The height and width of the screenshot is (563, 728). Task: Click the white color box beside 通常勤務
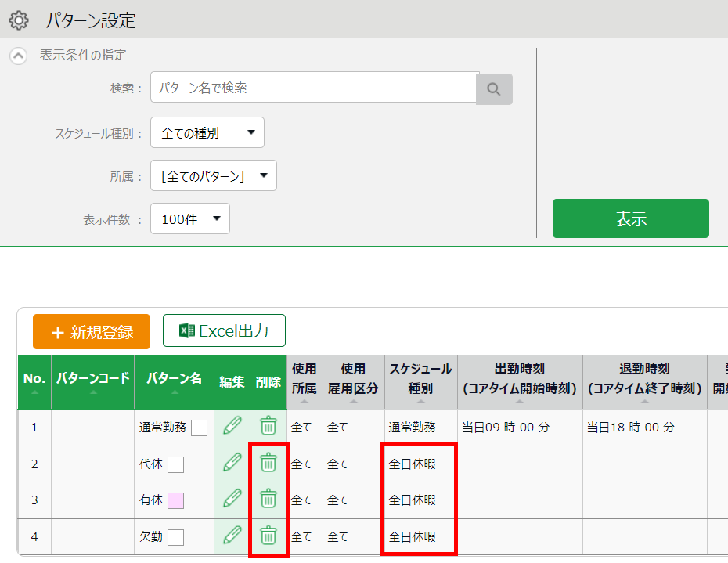pyautogui.click(x=200, y=428)
